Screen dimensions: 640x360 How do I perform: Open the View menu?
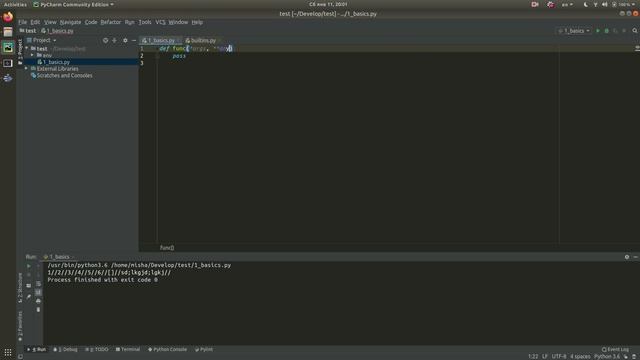tap(50, 22)
